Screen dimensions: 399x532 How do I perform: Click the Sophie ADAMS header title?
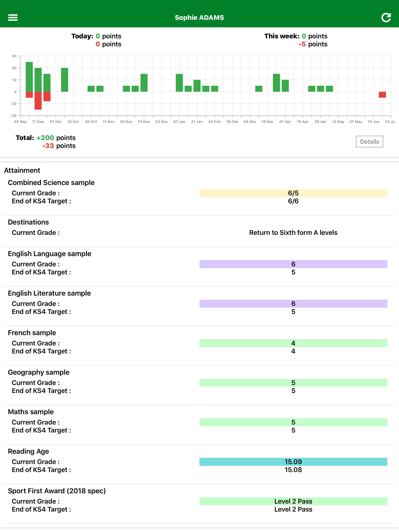pos(199,18)
